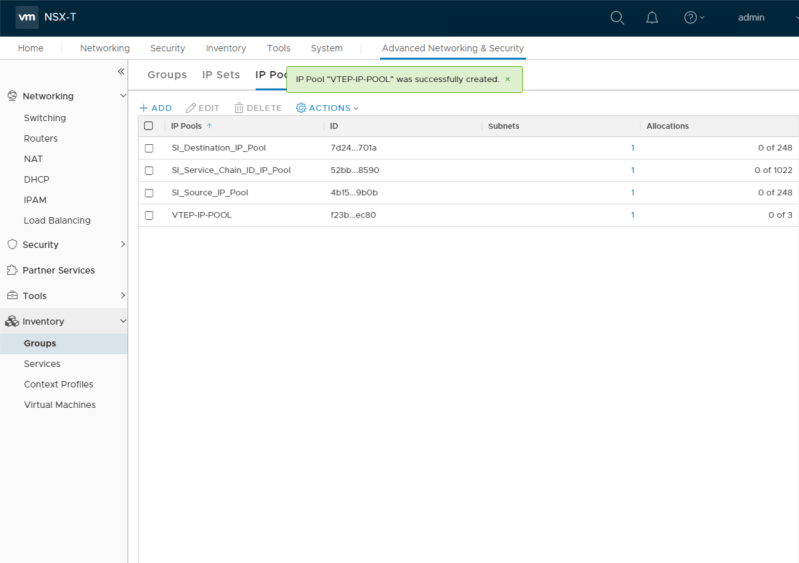
Task: Open Load Balancing in sidebar
Action: point(57,220)
